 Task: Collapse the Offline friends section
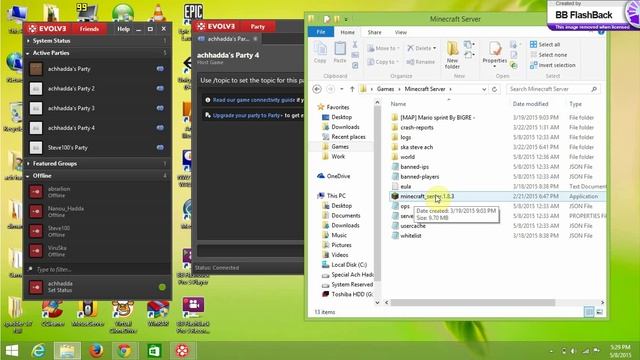(28, 176)
